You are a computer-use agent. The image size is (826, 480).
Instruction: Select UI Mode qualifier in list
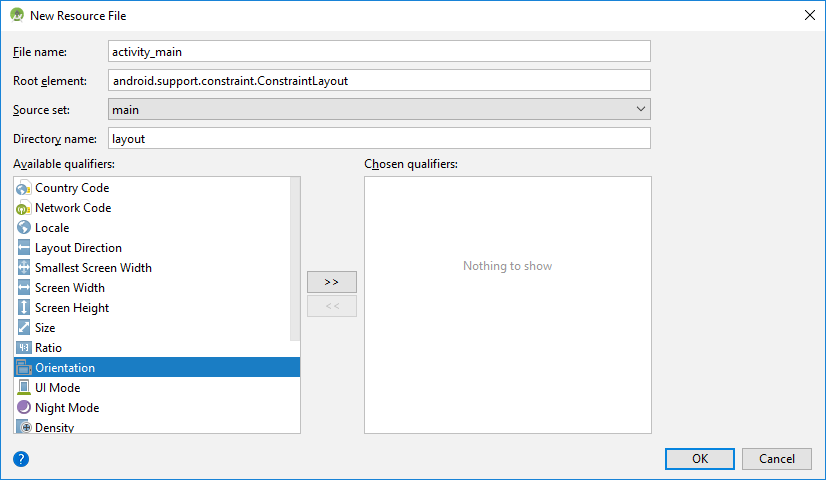[57, 388]
